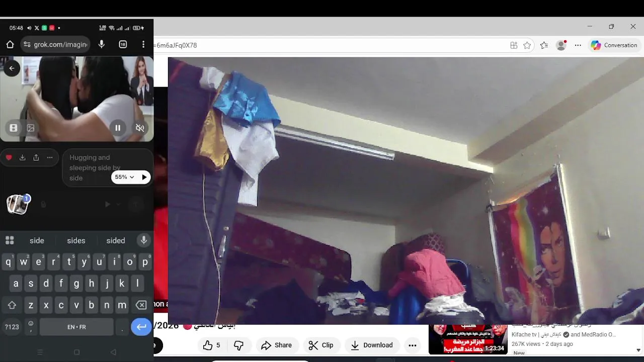644x362 pixels.
Task: Open the phone browser three-dot menu
Action: pyautogui.click(x=143, y=44)
